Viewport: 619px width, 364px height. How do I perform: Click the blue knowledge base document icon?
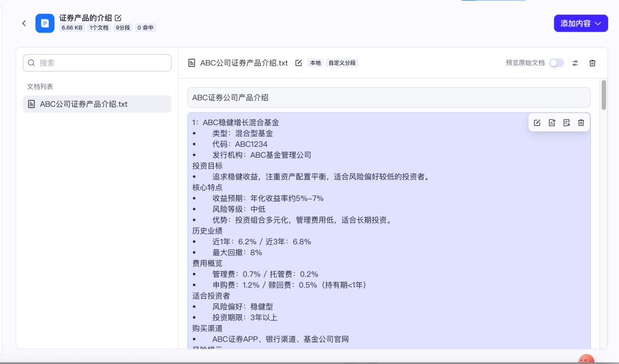click(x=45, y=24)
